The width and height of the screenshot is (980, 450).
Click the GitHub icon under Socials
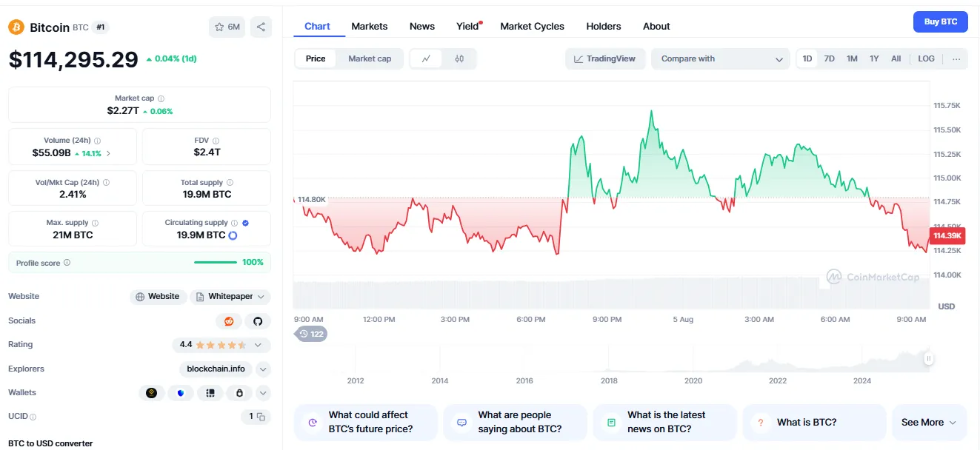pyautogui.click(x=258, y=320)
